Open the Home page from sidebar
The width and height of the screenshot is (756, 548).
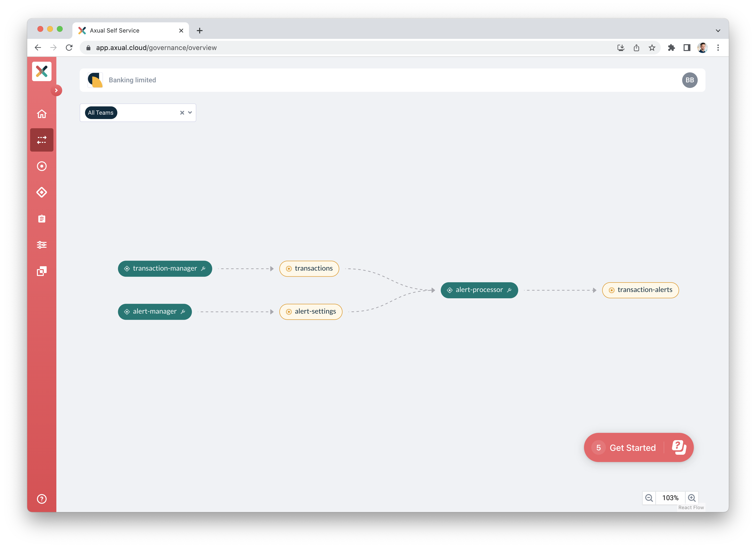[42, 114]
